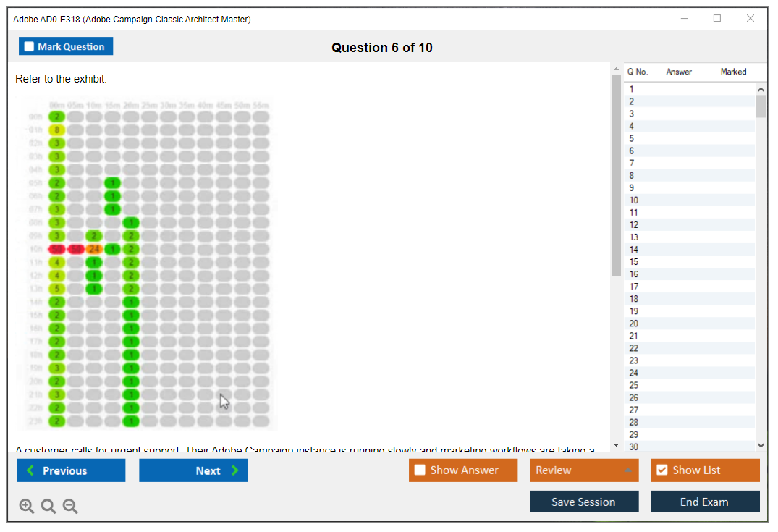Image resolution: width=778 pixels, height=532 pixels.
Task: Click the Answer column header
Action: (679, 72)
